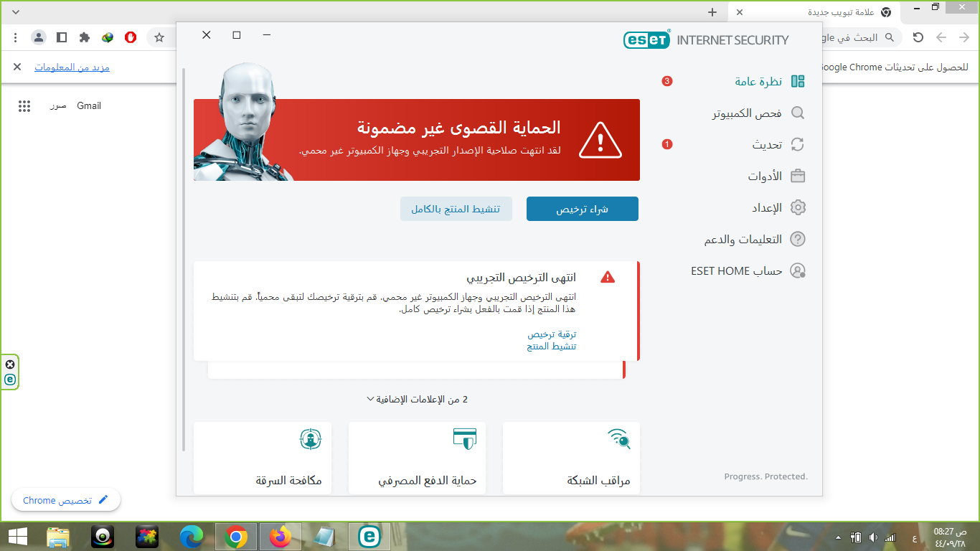
Task: Open the Windows Start menu
Action: point(17,537)
